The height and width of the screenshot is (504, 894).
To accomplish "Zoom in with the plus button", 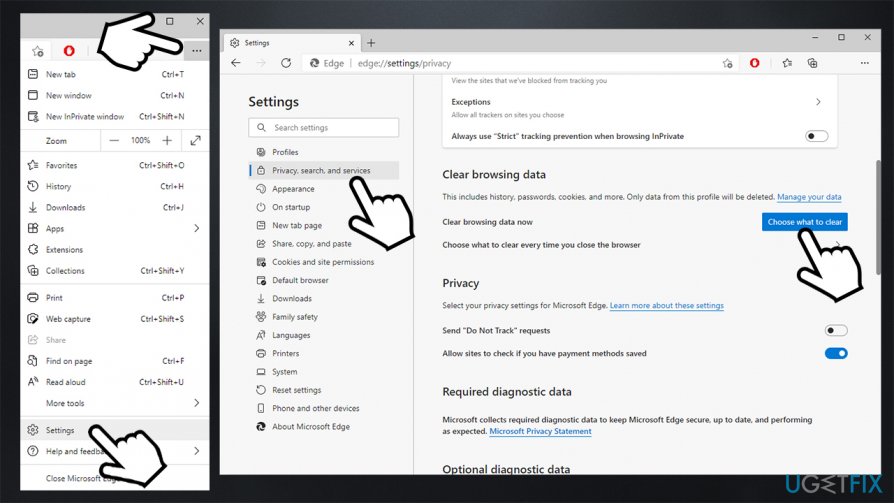I will coord(167,140).
